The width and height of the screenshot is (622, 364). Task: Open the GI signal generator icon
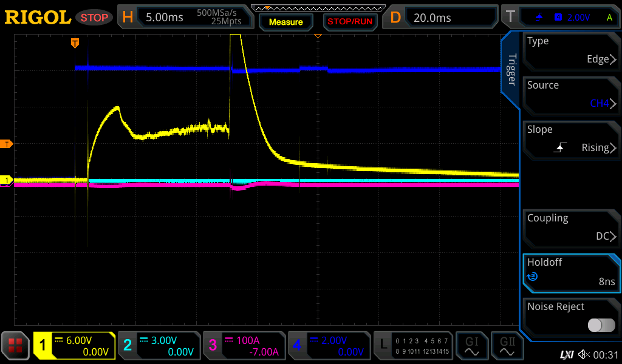(x=472, y=346)
